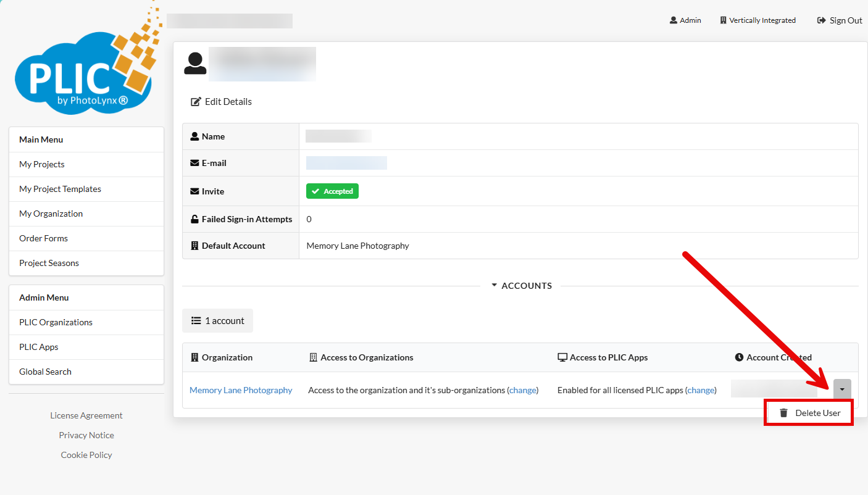
Task: Click the Sign Out arrow icon
Action: click(821, 20)
